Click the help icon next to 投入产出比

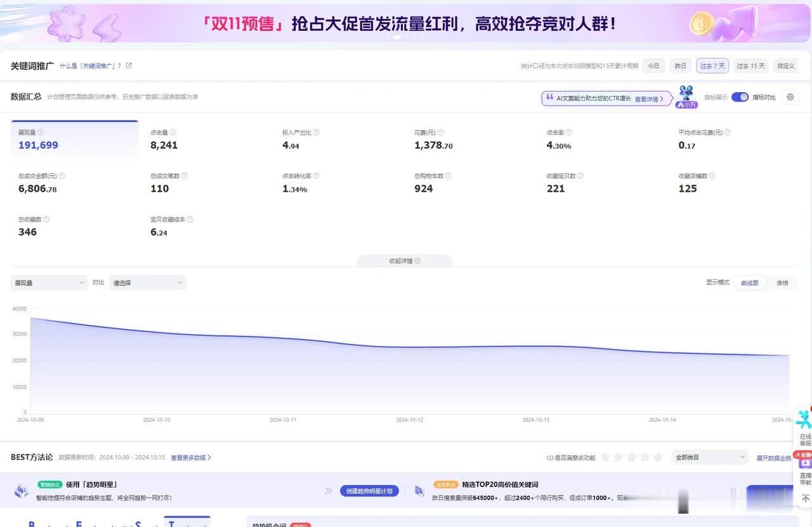[316, 132]
